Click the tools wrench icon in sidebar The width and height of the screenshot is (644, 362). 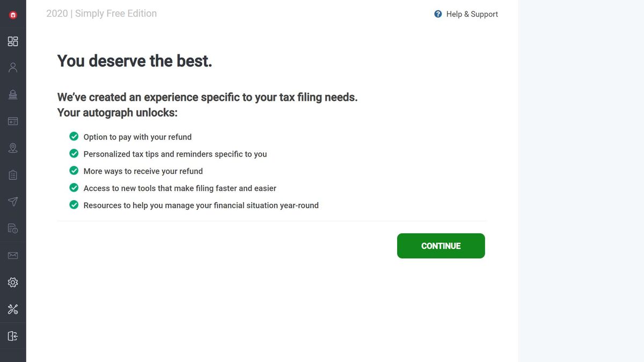pyautogui.click(x=12, y=308)
